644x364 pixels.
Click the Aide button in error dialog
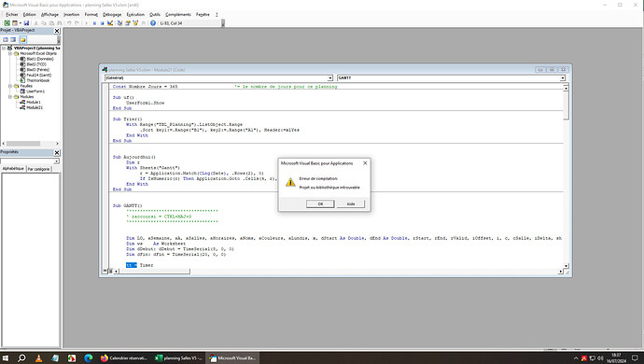(351, 203)
